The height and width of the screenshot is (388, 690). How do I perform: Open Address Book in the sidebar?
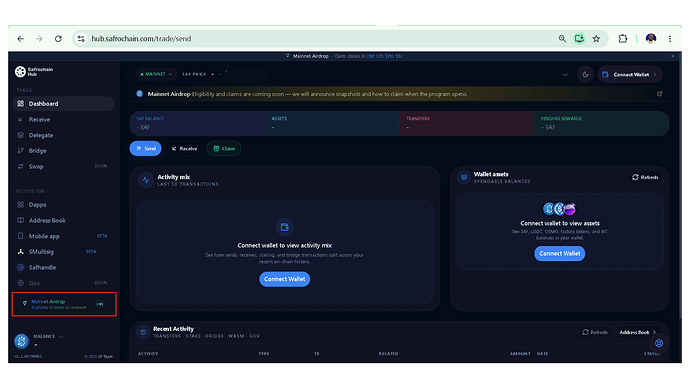[x=63, y=220]
